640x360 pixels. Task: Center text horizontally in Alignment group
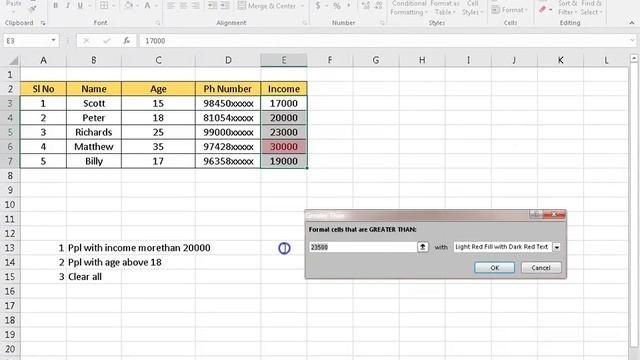coord(183,5)
